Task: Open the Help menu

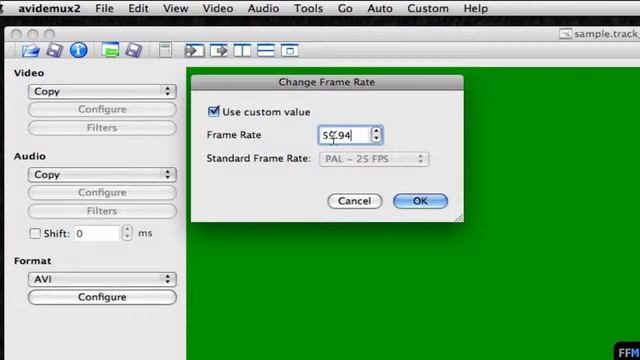Action: [476, 8]
